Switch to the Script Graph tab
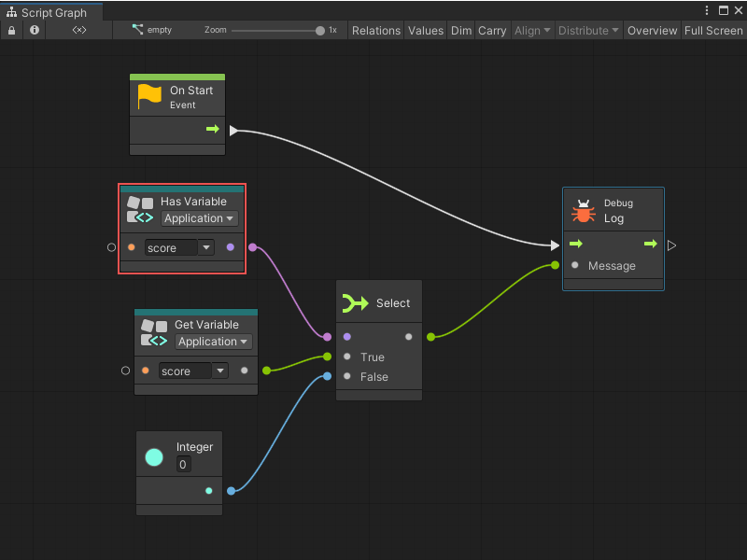747x560 pixels. (51, 13)
